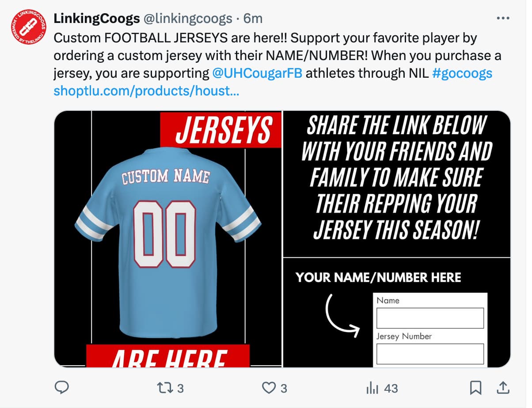Image resolution: width=532 pixels, height=408 pixels.
Task: Click the Name input field in image
Action: 430,318
